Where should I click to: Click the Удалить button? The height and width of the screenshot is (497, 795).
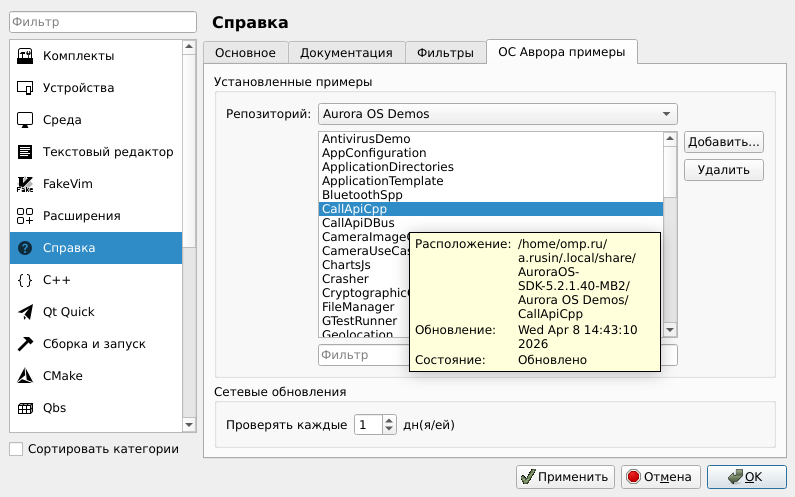724,170
